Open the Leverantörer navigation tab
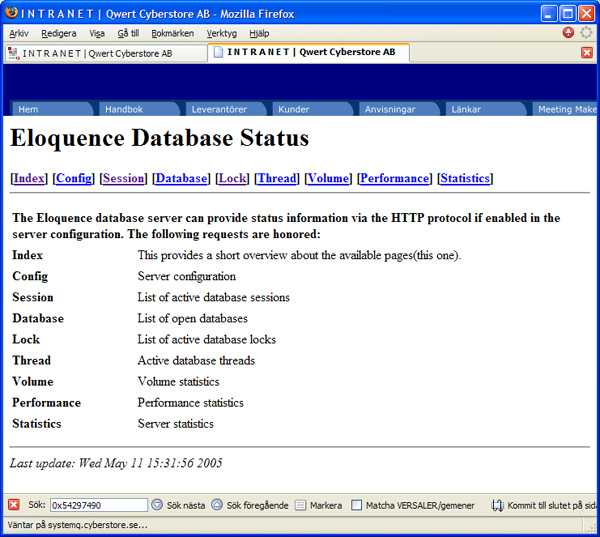Screen dimensions: 600x537 click(x=225, y=109)
